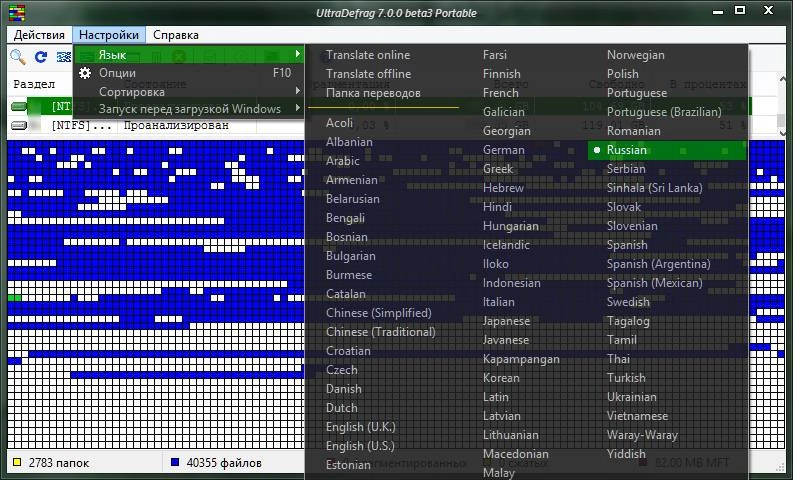Click the green cluster cell in the map
793x480 pixels.
[14, 298]
